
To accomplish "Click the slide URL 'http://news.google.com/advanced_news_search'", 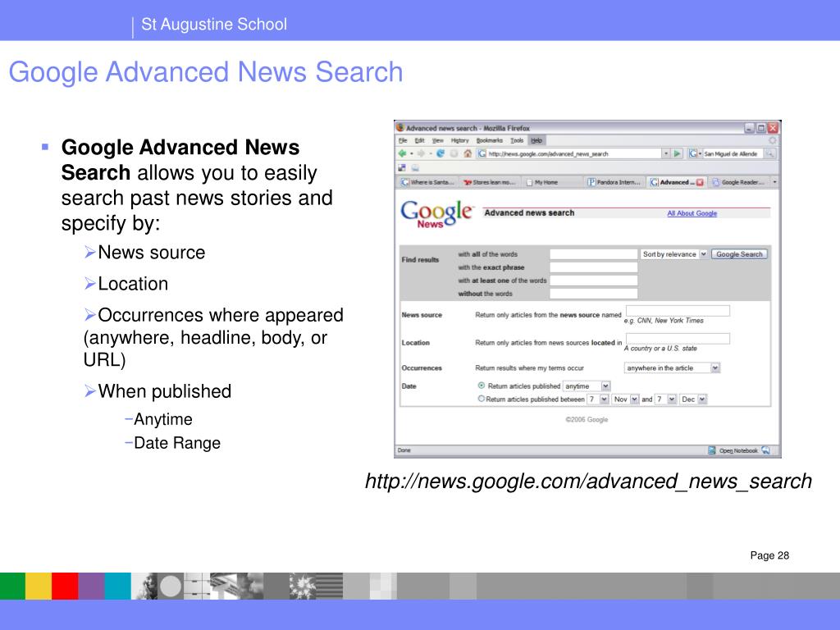I will coord(588,482).
